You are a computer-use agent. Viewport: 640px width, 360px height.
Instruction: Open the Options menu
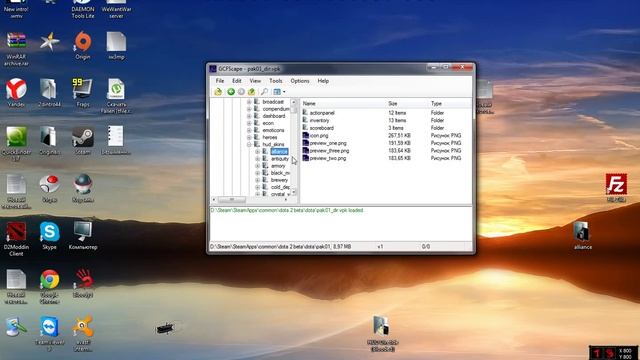300,81
